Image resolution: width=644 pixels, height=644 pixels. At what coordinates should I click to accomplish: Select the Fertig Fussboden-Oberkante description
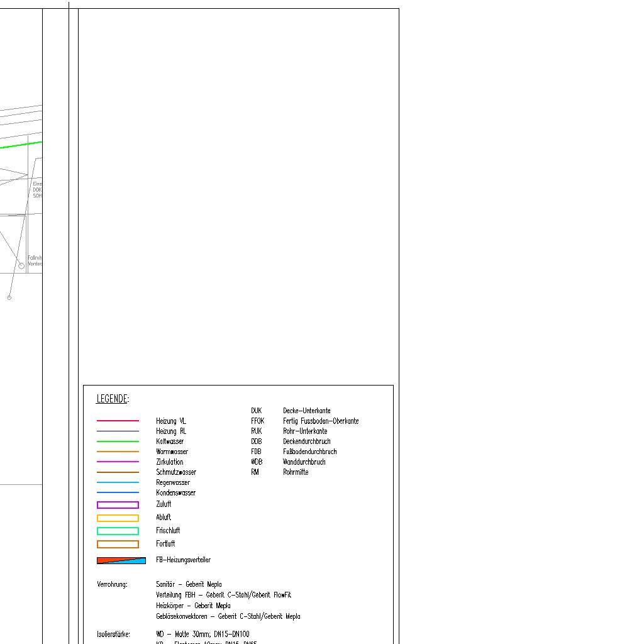point(321,421)
